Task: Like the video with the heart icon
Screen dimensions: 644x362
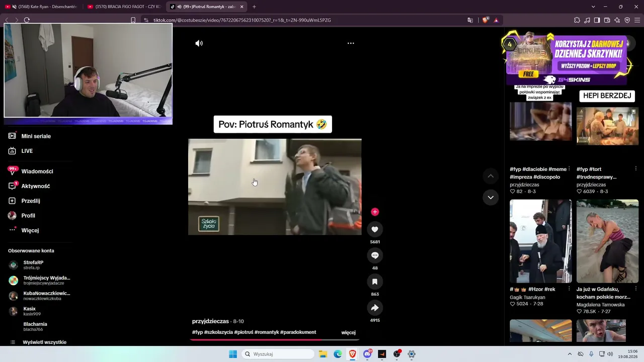Action: 375,229
